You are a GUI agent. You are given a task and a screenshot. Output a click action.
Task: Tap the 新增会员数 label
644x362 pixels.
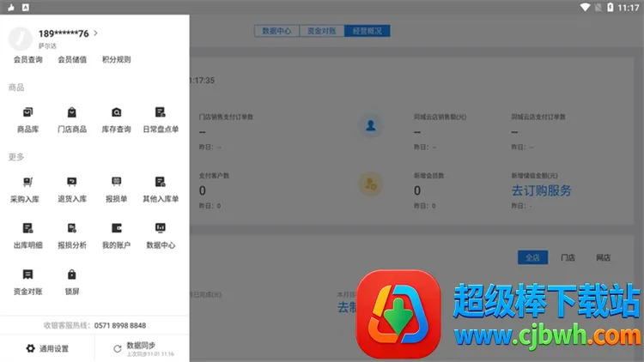point(428,176)
